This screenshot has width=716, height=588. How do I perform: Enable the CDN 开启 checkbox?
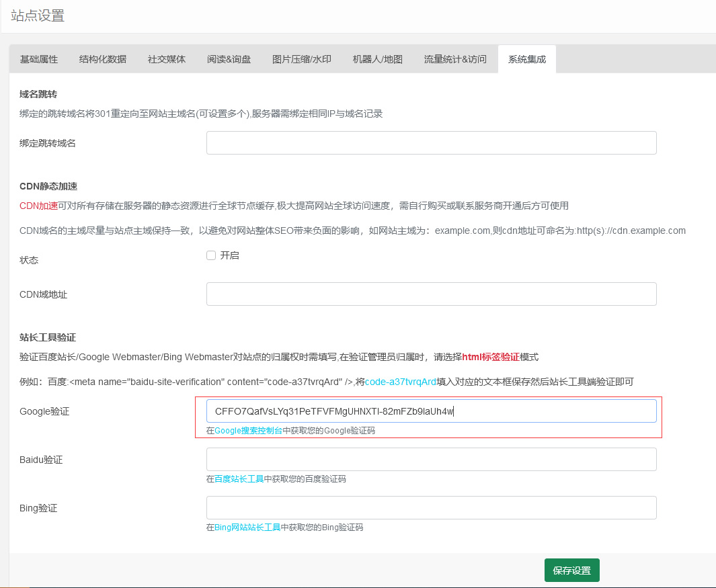211,255
